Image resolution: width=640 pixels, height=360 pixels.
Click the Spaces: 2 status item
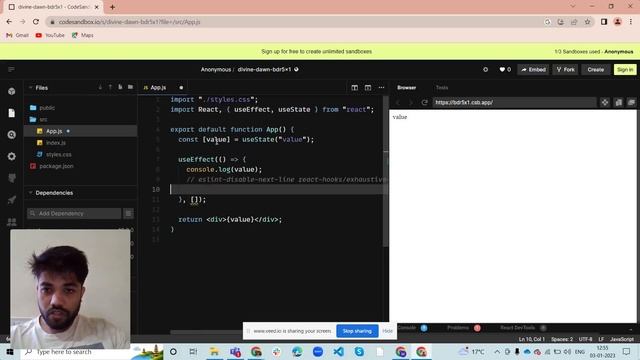coord(562,339)
